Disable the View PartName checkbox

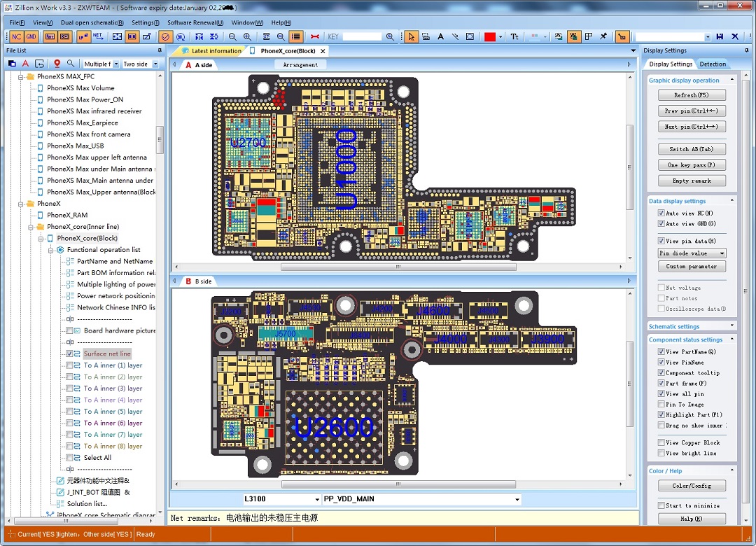(662, 351)
